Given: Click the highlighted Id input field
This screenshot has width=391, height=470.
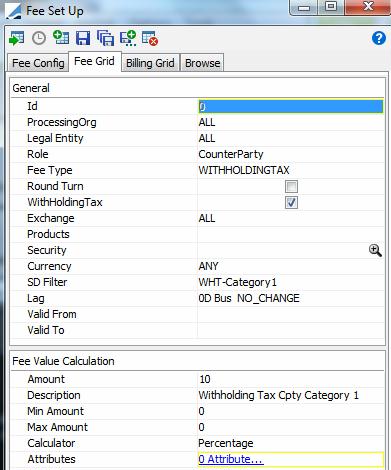Looking at the screenshot, I should click(x=291, y=106).
